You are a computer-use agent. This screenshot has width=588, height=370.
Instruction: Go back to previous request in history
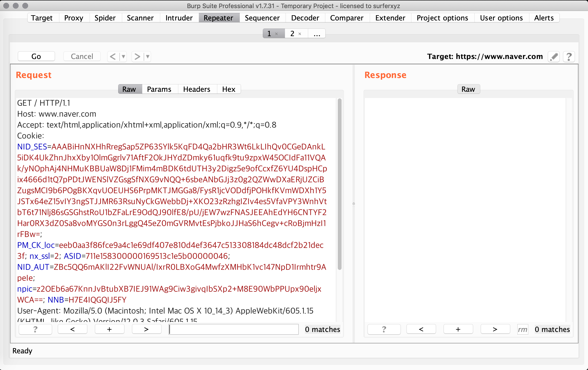(x=113, y=57)
